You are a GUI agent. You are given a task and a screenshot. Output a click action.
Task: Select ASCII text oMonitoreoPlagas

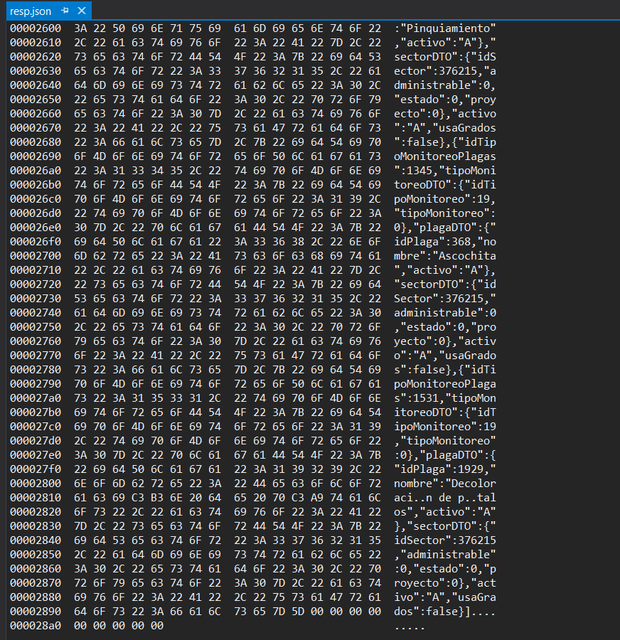coord(445,156)
